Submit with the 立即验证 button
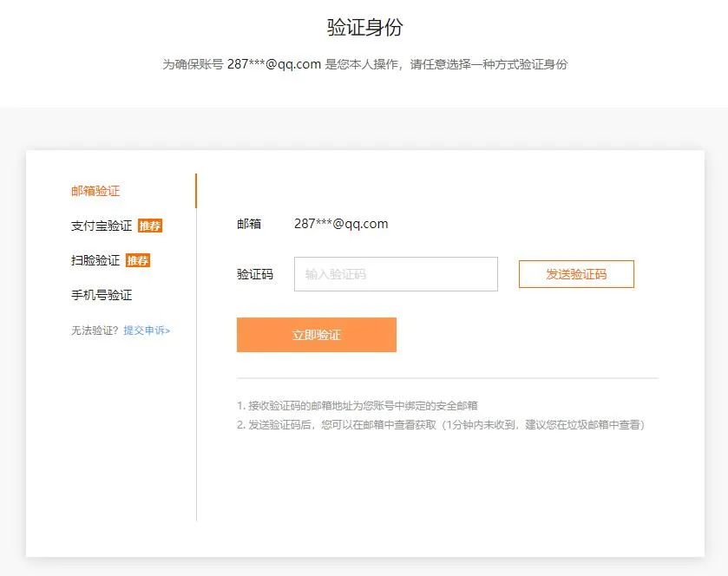The height and width of the screenshot is (576, 728). pyautogui.click(x=317, y=335)
